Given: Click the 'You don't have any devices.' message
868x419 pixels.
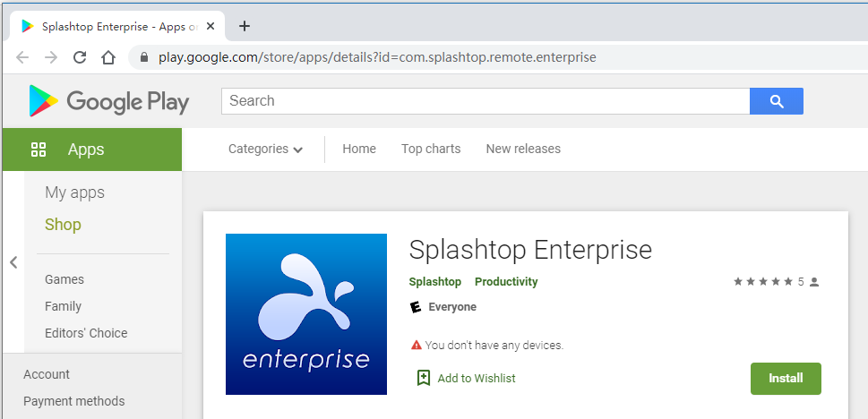Looking at the screenshot, I should point(494,346).
